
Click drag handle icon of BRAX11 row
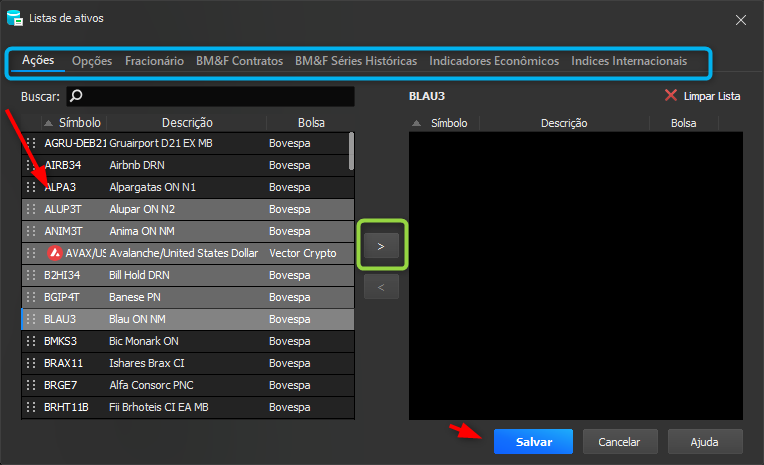coord(31,363)
